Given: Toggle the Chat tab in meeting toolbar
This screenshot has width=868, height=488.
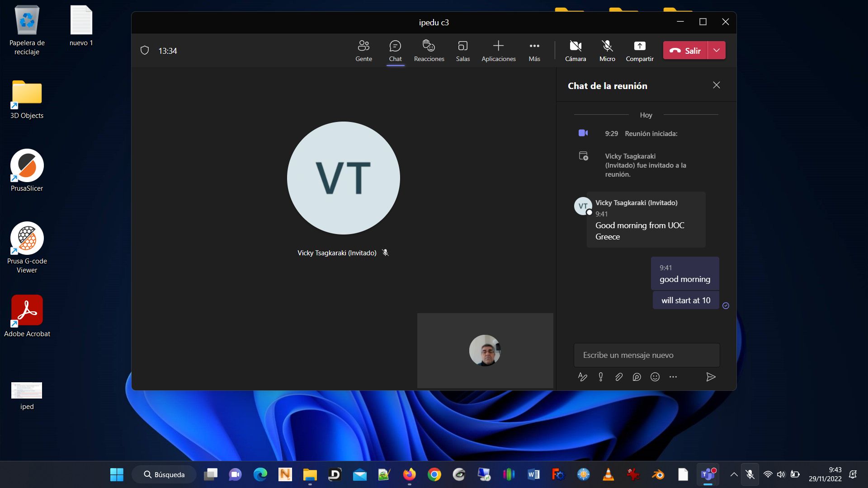Looking at the screenshot, I should click(x=395, y=51).
